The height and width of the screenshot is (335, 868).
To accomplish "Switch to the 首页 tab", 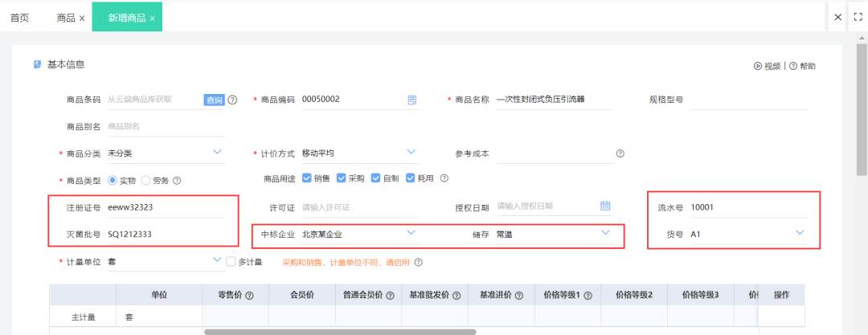I will [x=19, y=18].
